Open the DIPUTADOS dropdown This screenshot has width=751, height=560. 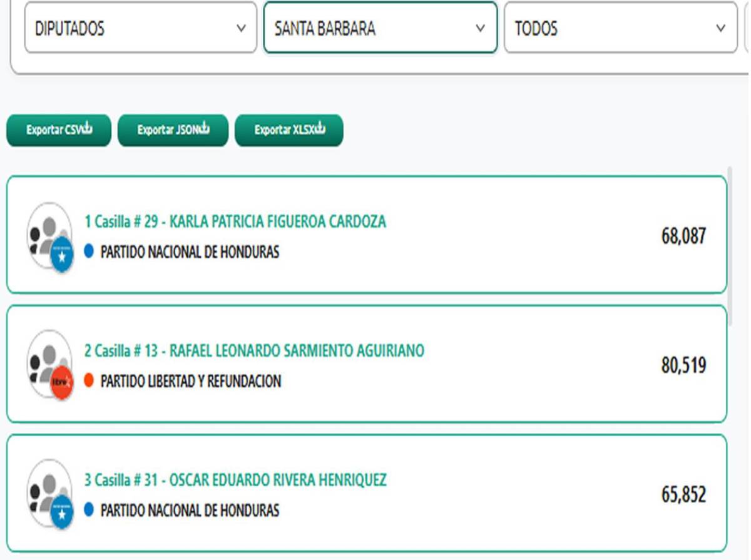140,29
